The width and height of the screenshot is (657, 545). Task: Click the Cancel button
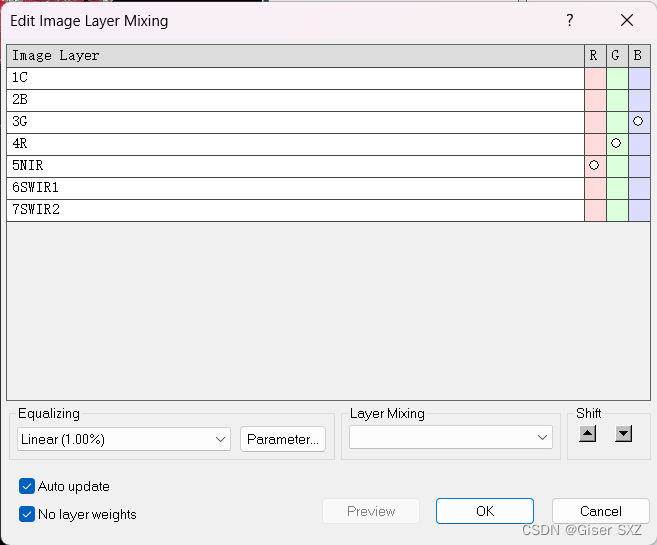601,511
